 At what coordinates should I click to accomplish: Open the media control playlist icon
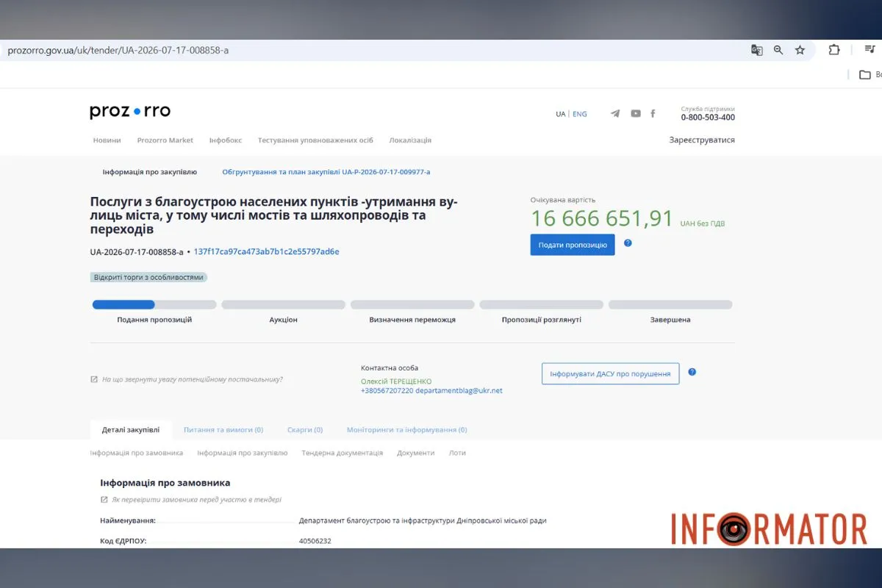click(870, 49)
